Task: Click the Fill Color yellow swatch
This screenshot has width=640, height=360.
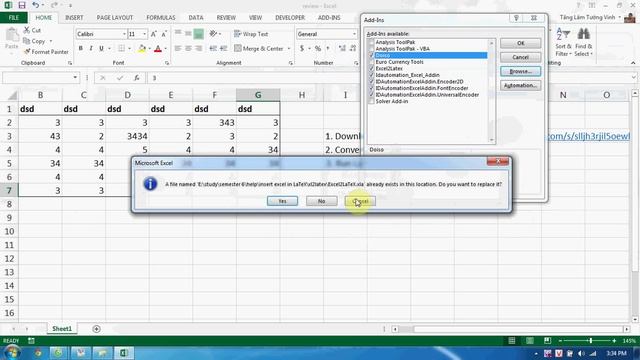Action: click(142, 49)
